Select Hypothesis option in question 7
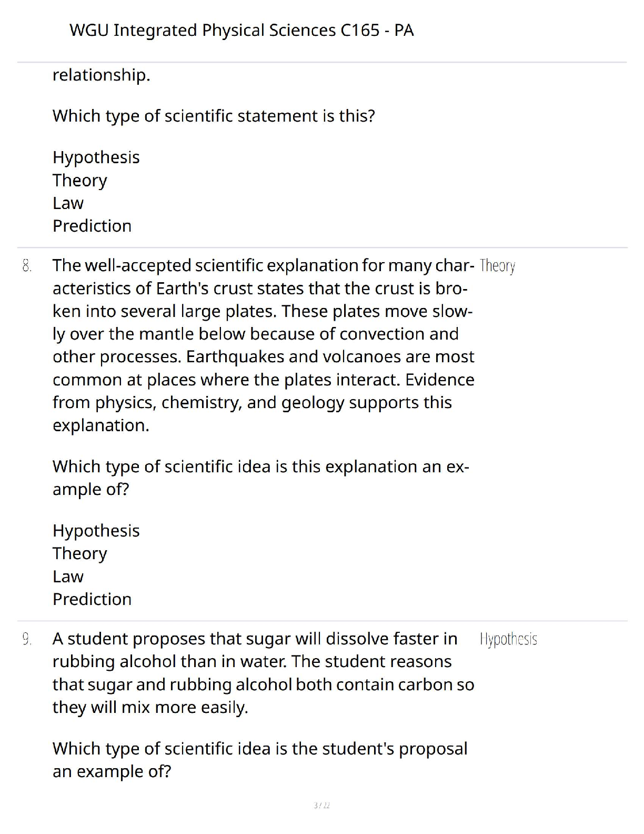The width and height of the screenshot is (644, 834). [x=96, y=157]
